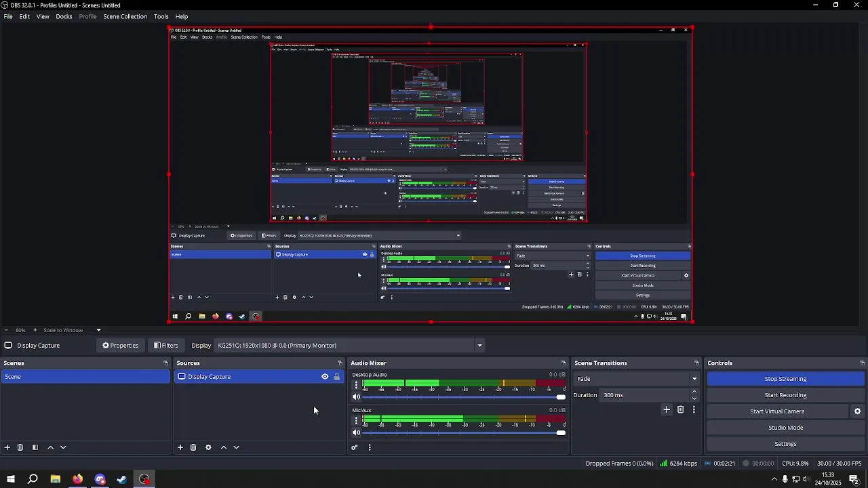Open Settings from Controls dock
This screenshot has width=868, height=488.
[x=785, y=444]
